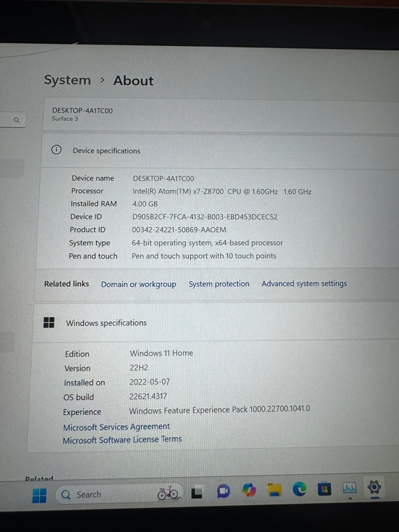Image resolution: width=399 pixels, height=532 pixels.
Task: Click the Processor label
Action: (x=87, y=191)
